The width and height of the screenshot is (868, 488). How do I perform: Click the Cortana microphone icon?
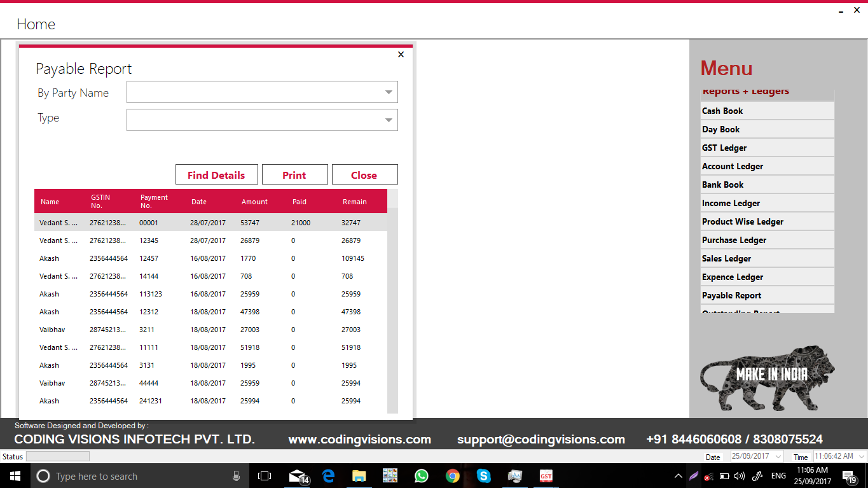pos(236,476)
